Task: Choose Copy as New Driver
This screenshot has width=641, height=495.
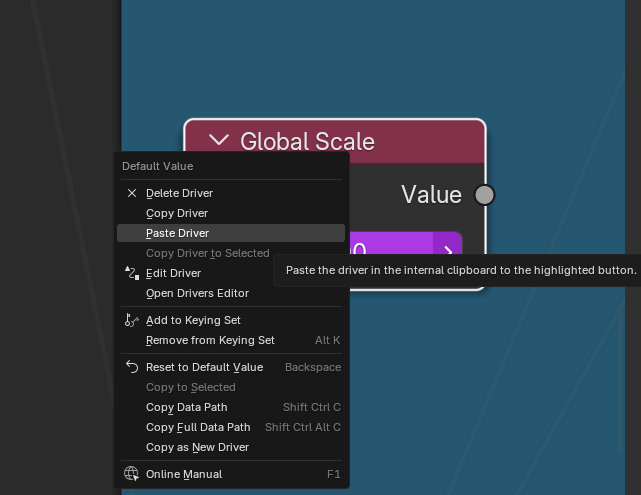Action: (x=231, y=447)
